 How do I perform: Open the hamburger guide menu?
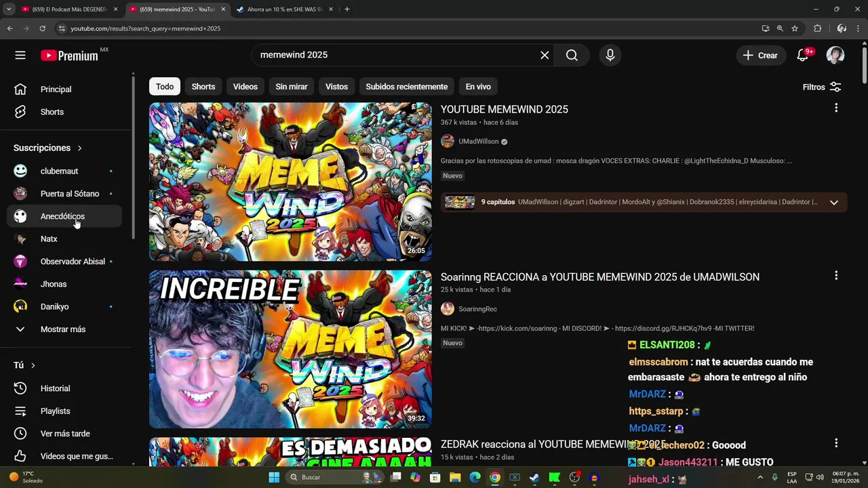tap(20, 56)
